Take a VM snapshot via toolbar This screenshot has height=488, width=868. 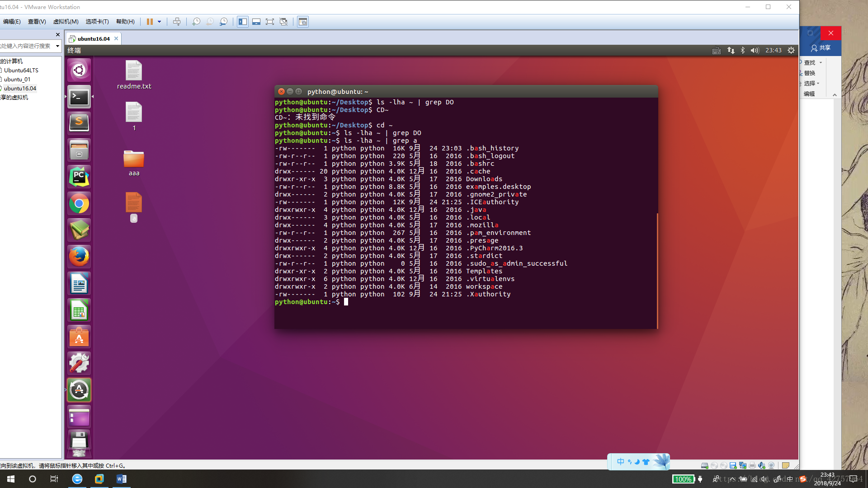coord(196,22)
